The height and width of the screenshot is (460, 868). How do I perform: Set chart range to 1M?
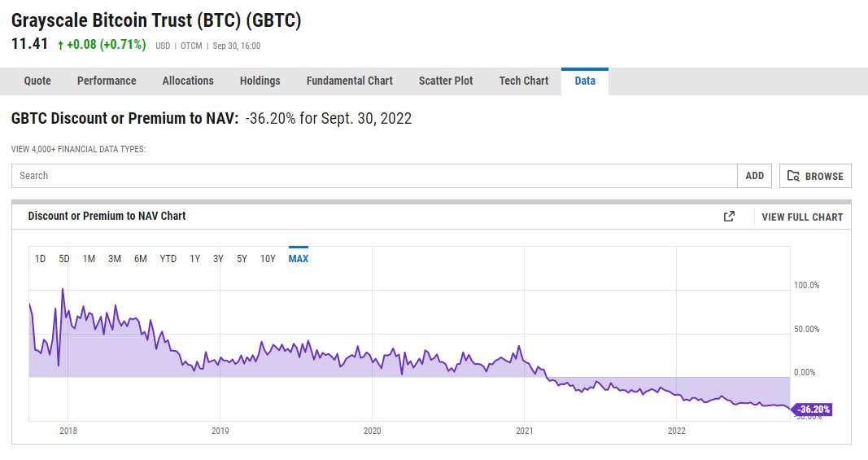pos(89,259)
